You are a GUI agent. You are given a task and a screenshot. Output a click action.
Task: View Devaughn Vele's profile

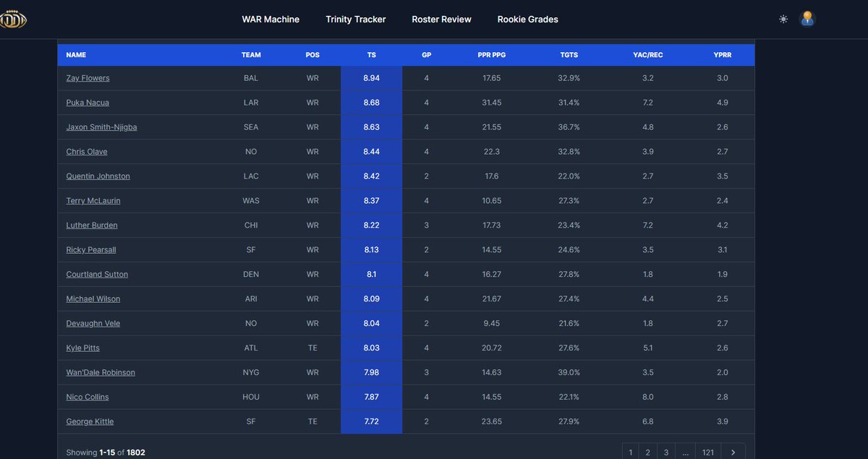pyautogui.click(x=93, y=324)
